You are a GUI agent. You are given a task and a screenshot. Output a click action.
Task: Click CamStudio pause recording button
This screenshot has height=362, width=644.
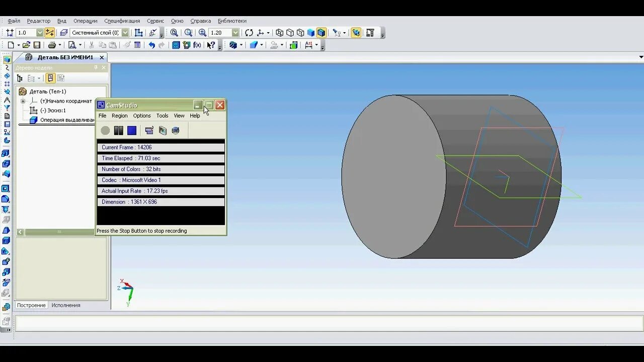coord(118,130)
